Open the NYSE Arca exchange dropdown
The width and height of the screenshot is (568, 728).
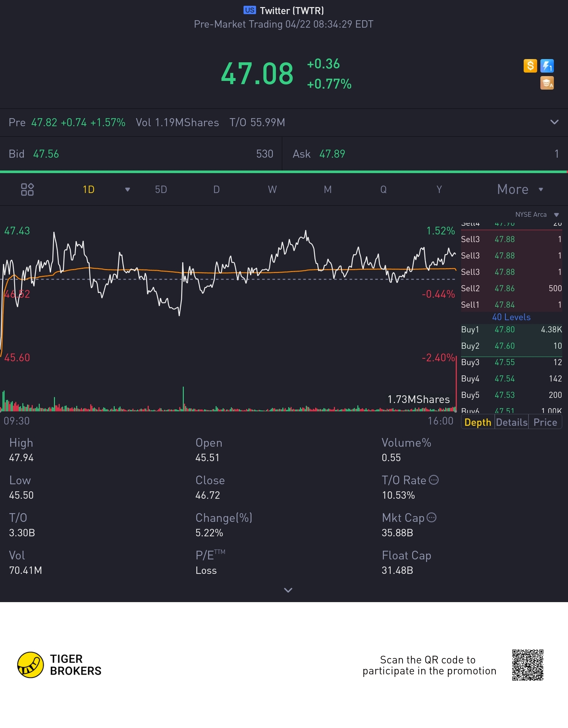(x=537, y=214)
